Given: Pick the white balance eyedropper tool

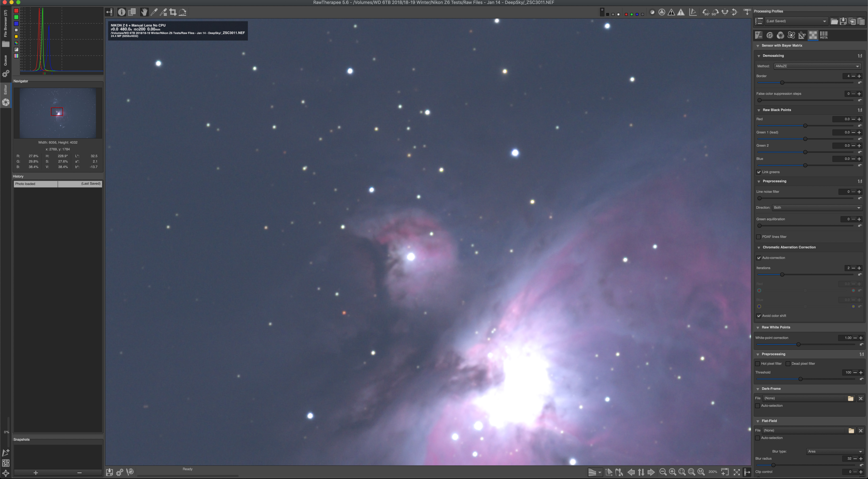Looking at the screenshot, I should [154, 13].
